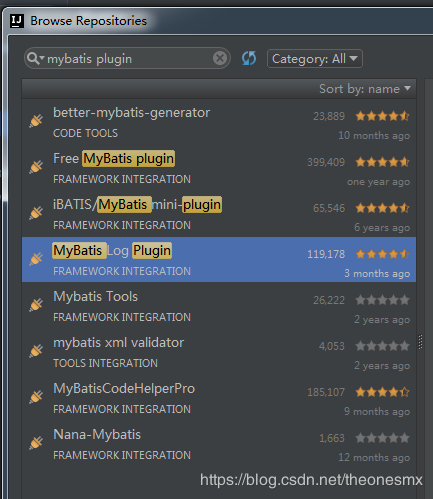Click plug icon beside Mybatis Tools
Image resolution: width=433 pixels, height=499 pixels.
36,305
